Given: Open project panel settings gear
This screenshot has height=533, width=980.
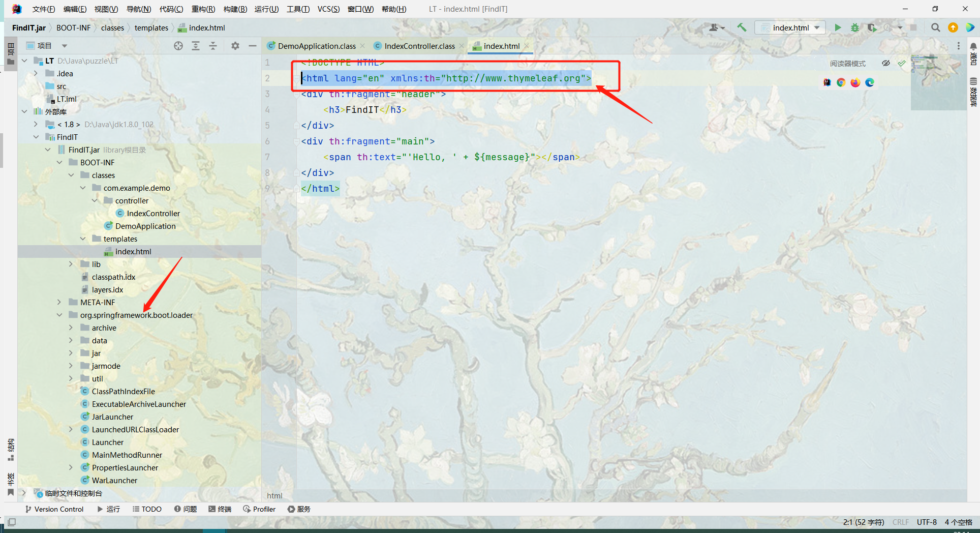Looking at the screenshot, I should point(235,46).
